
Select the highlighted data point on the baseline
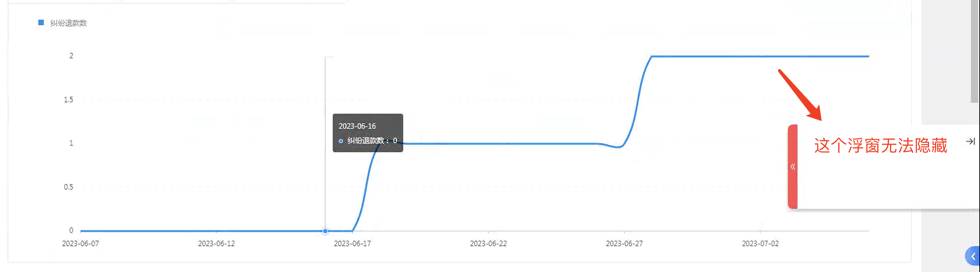tap(325, 231)
